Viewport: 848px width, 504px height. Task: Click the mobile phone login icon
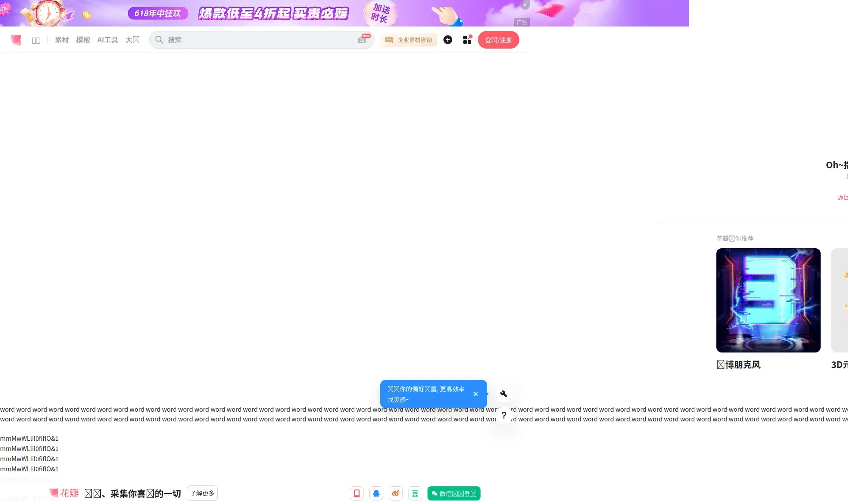tap(357, 493)
